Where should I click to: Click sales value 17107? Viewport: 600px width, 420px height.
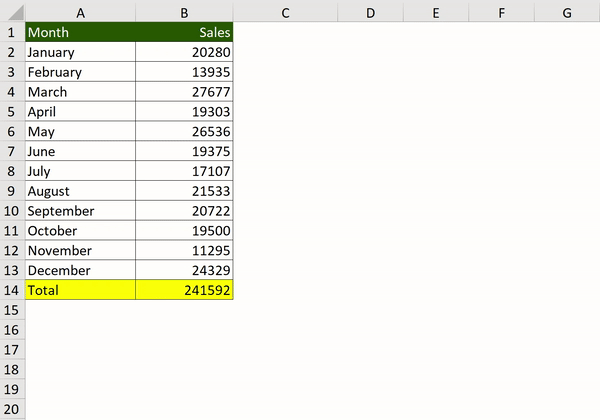point(184,171)
